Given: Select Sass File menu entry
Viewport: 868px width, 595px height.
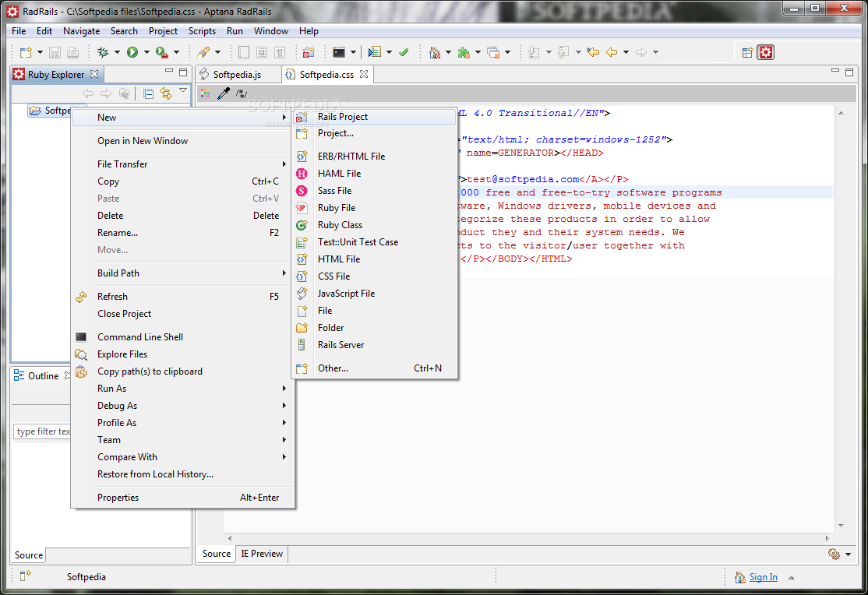Looking at the screenshot, I should 374,191.
